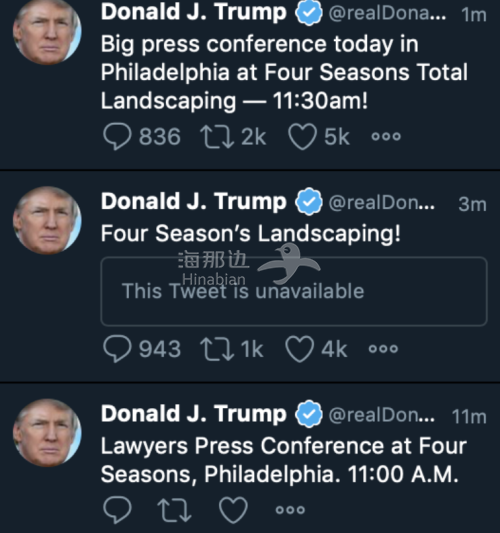Like the Lawyers Press Conference tweet

click(x=233, y=510)
